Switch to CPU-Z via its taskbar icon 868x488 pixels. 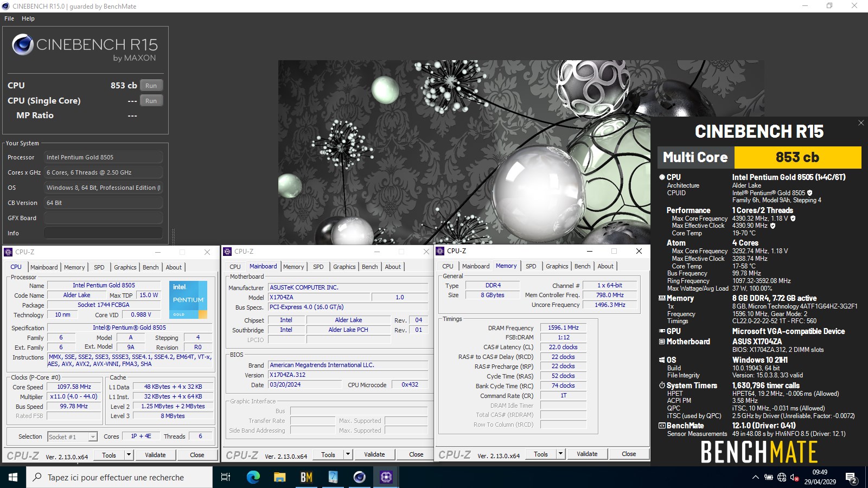386,477
